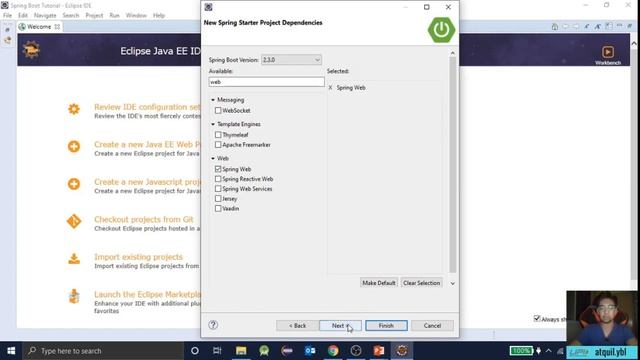This screenshot has width=640, height=360.
Task: Open the Project menu
Action: coord(94,16)
